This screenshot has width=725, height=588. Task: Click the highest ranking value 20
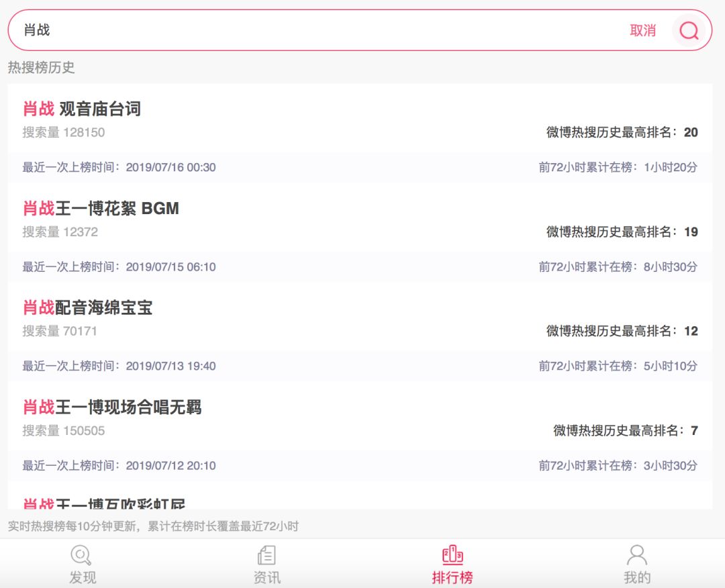point(691,133)
